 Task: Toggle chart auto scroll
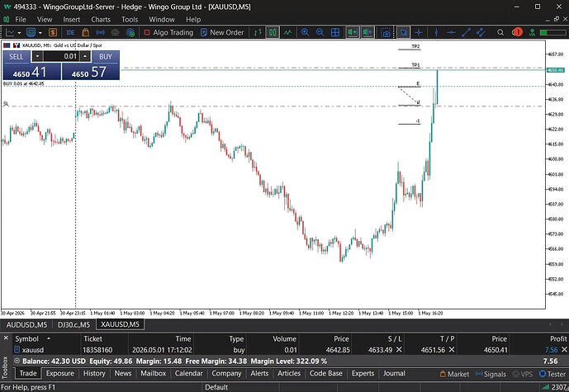tap(352, 33)
